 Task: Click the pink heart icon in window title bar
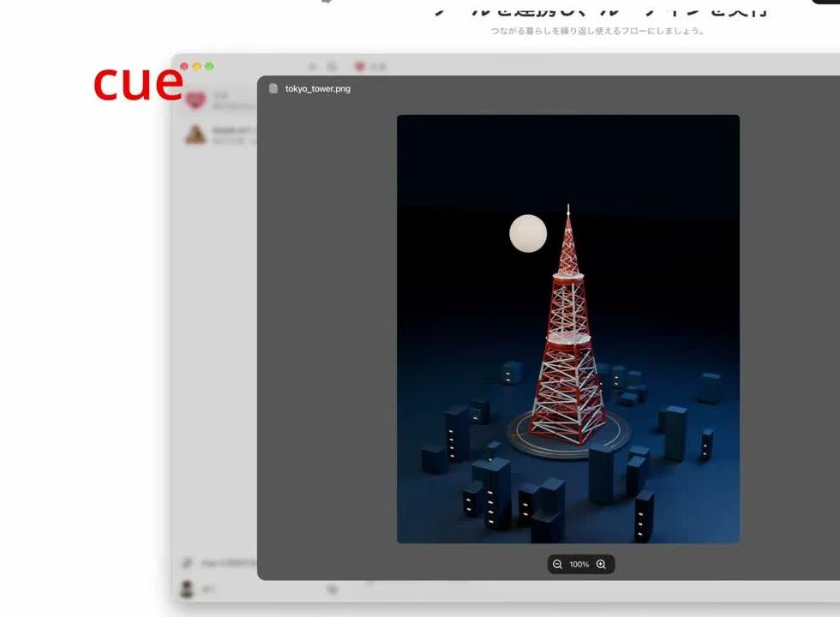(359, 67)
